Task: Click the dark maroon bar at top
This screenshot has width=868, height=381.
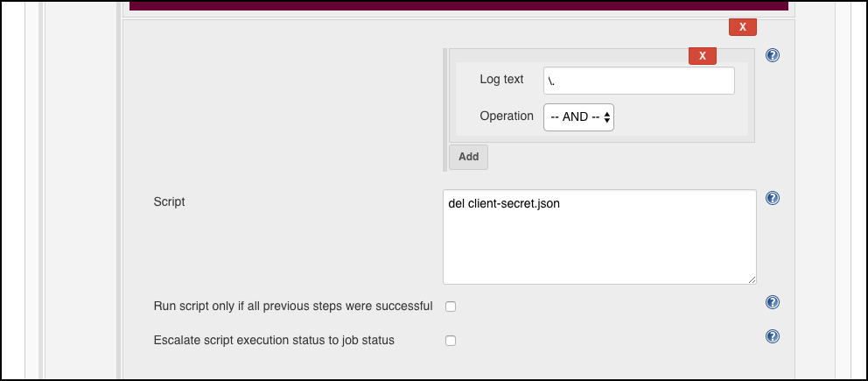Action: (458, 5)
